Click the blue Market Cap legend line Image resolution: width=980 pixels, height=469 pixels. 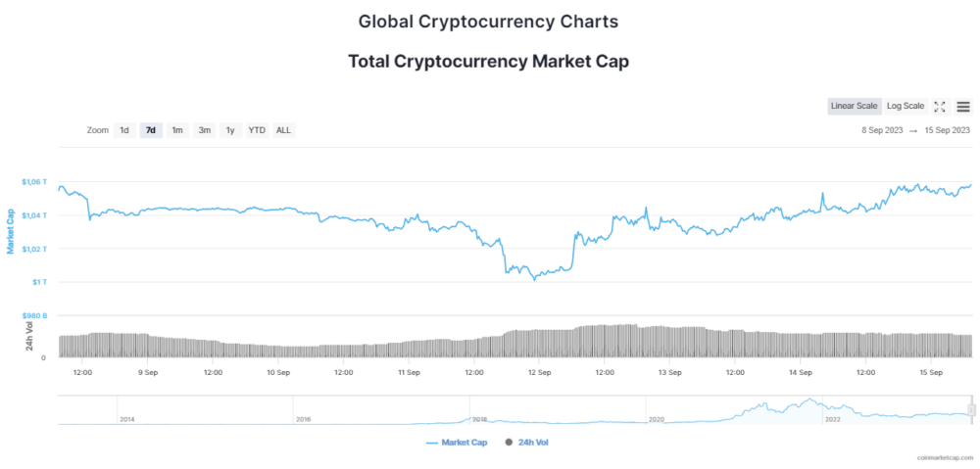click(x=432, y=443)
